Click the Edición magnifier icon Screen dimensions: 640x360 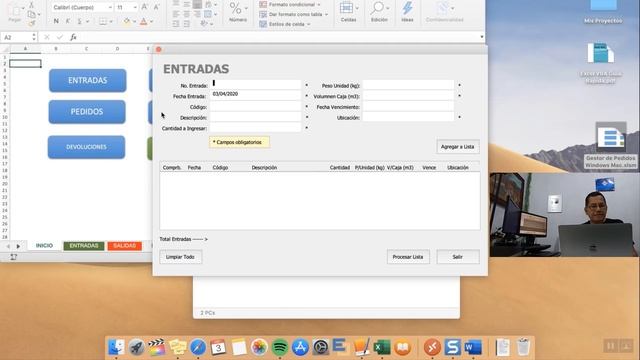tap(377, 8)
